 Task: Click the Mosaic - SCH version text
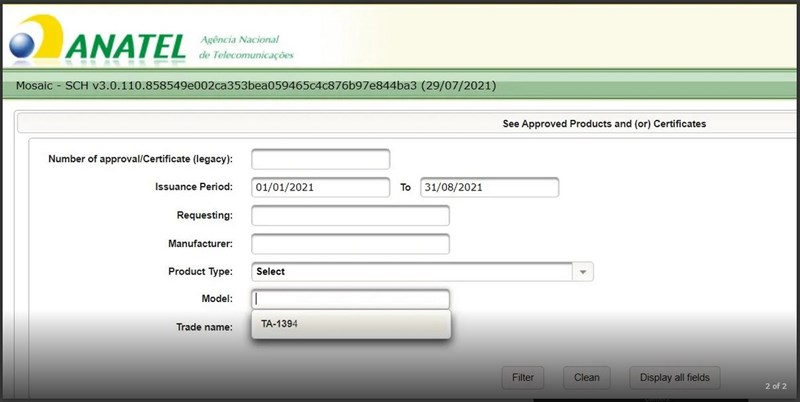(256, 86)
